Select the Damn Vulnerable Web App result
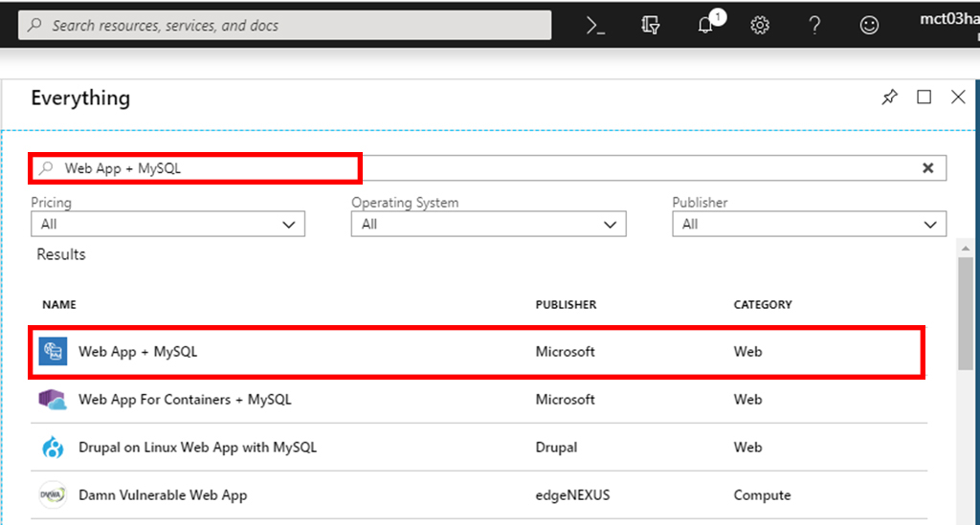980x525 pixels. tap(479, 495)
